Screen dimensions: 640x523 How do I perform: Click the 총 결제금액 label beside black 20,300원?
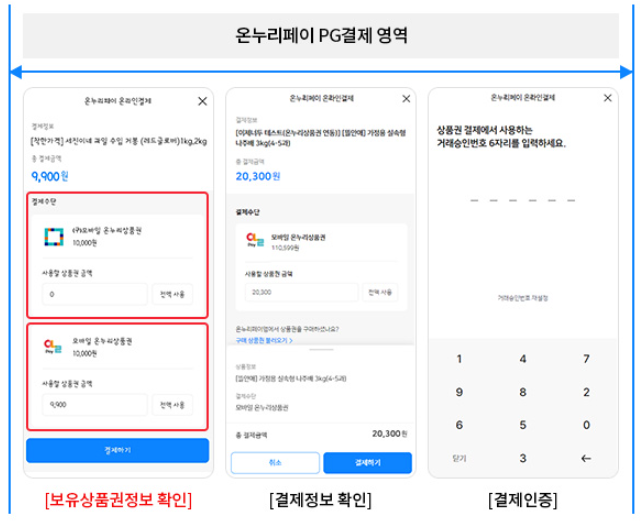251,435
